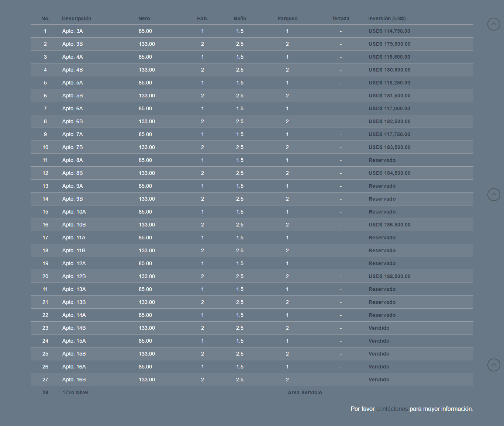Click the up-arrow circle icon beside the Apto. 3A row
The height and width of the screenshot is (426, 504).
[x=494, y=24]
